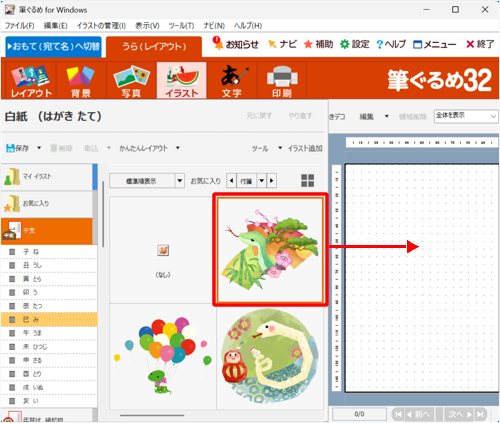Image resolution: width=500 pixels, height=423 pixels.
Task: Select the snake with pine tree illustration
Action: click(x=270, y=250)
